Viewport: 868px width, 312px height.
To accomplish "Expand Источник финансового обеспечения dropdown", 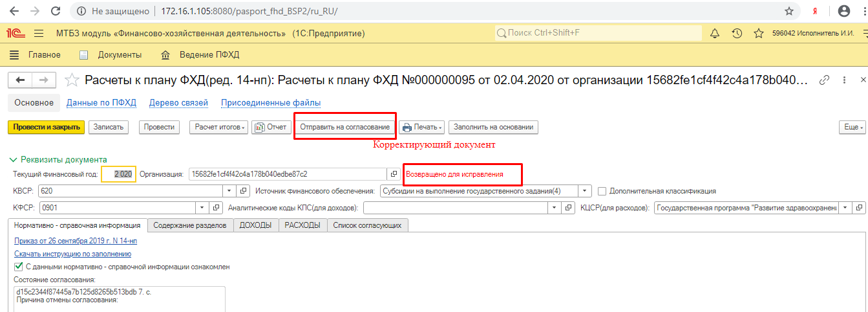I will 585,191.
